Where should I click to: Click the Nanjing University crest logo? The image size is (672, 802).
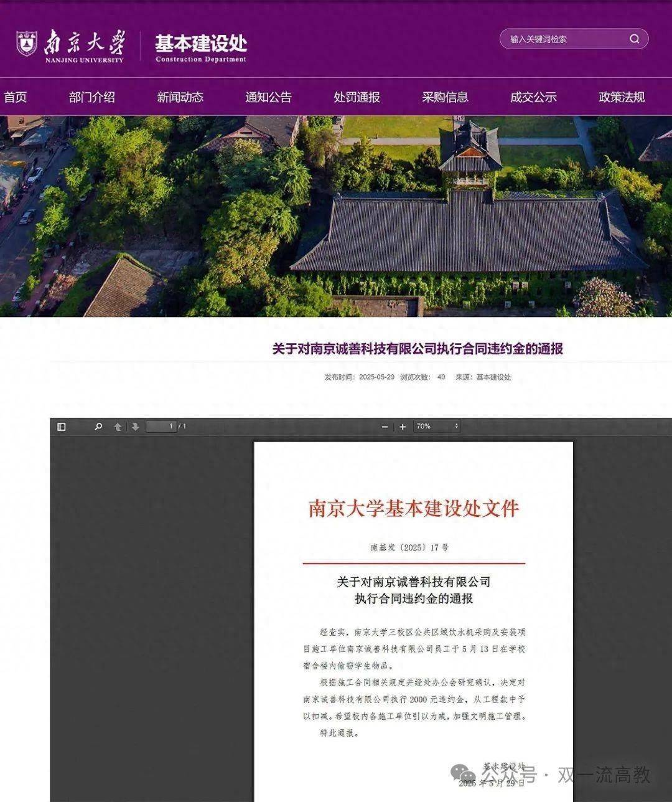tap(27, 44)
